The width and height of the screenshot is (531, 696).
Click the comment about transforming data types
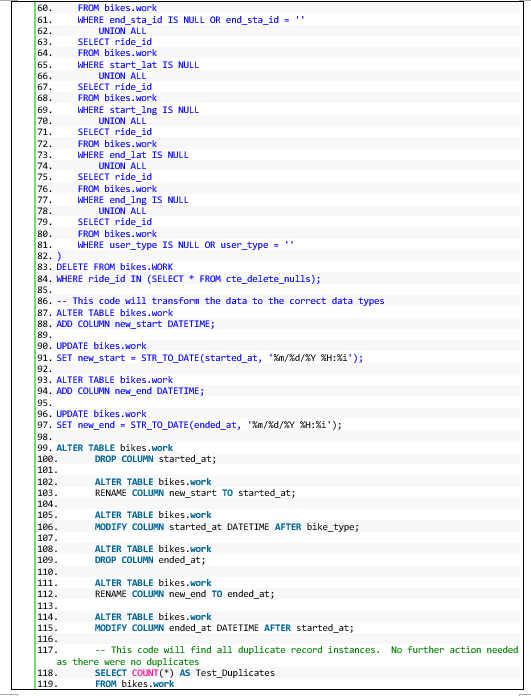[220, 301]
